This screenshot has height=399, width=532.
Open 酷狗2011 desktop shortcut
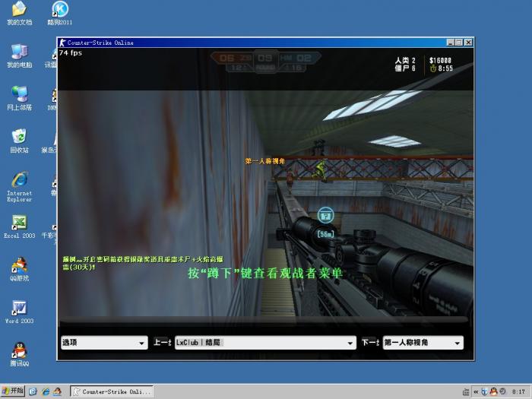[60, 13]
